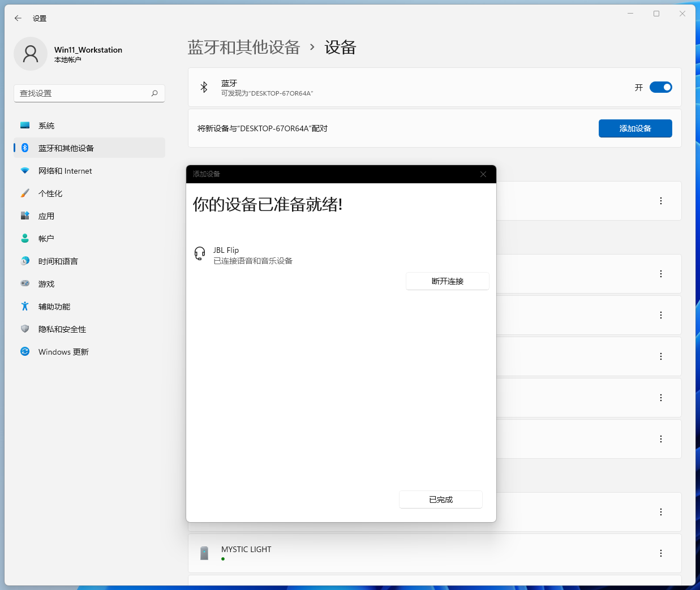Click the JBL Flip device name
700x590 pixels.
point(226,250)
